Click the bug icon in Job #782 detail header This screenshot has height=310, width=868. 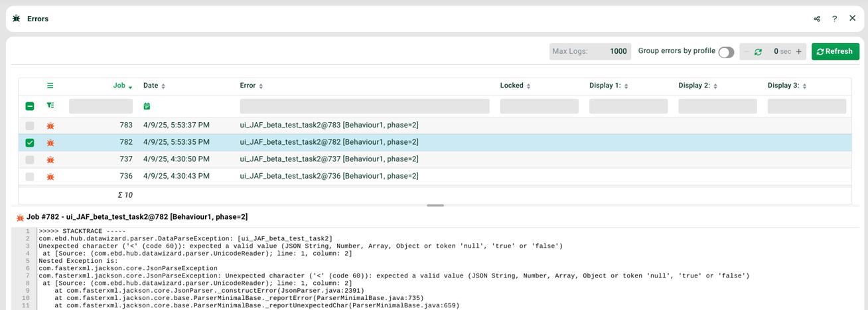click(20, 217)
